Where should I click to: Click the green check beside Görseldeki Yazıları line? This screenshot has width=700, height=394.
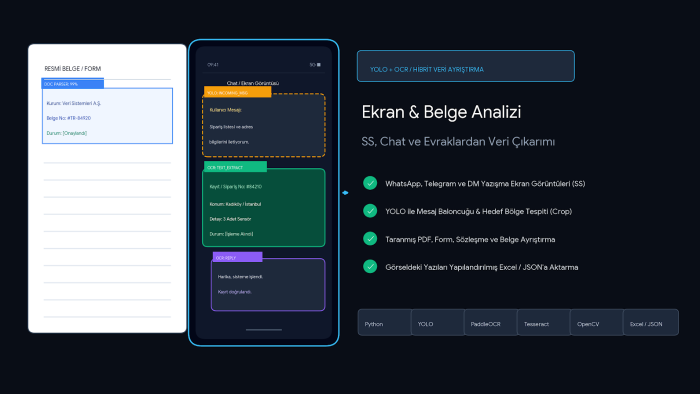tap(370, 266)
